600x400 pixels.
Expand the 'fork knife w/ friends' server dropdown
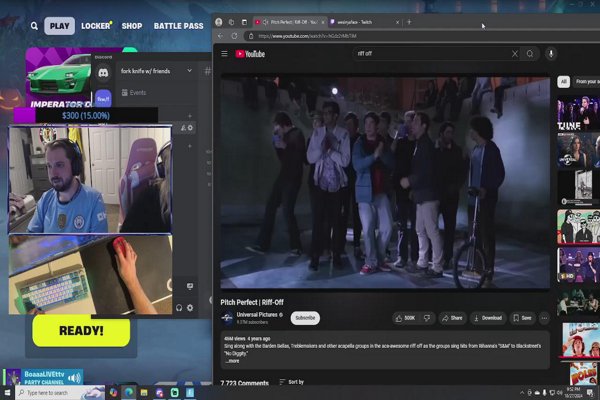[189, 71]
